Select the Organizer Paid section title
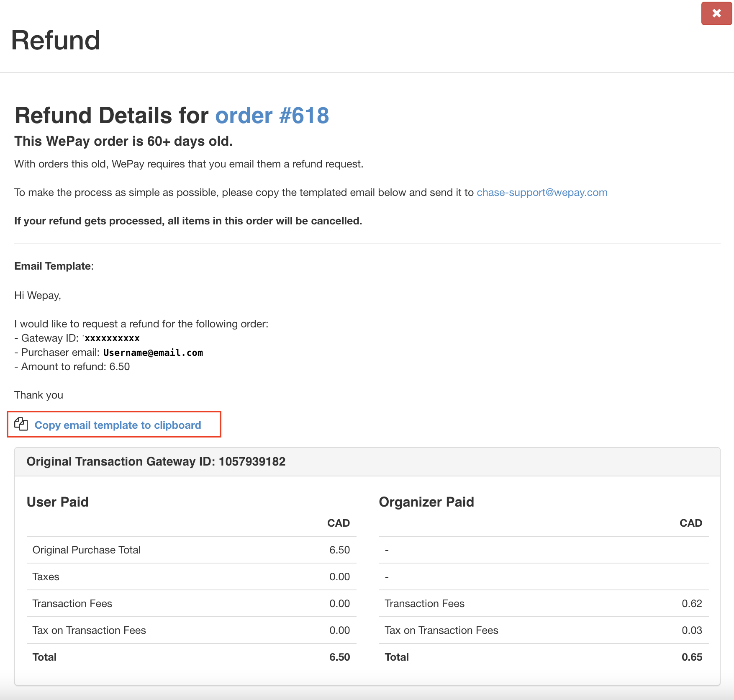 tap(426, 502)
